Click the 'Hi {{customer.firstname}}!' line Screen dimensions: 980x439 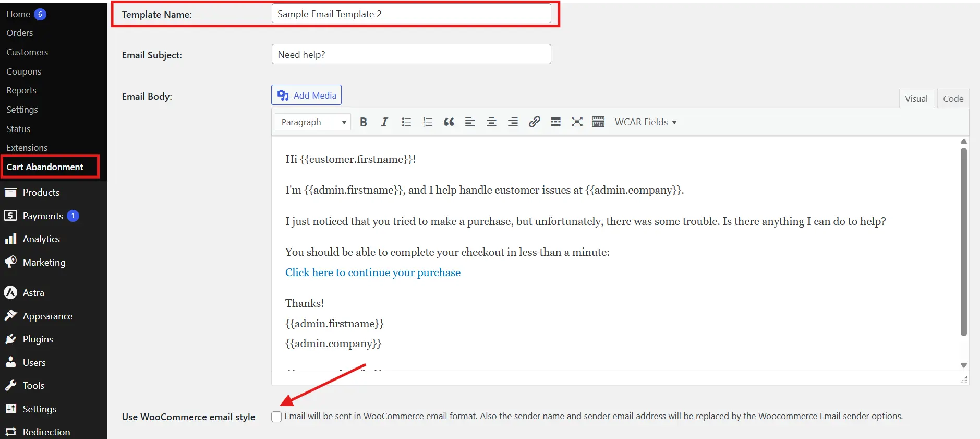tap(350, 159)
